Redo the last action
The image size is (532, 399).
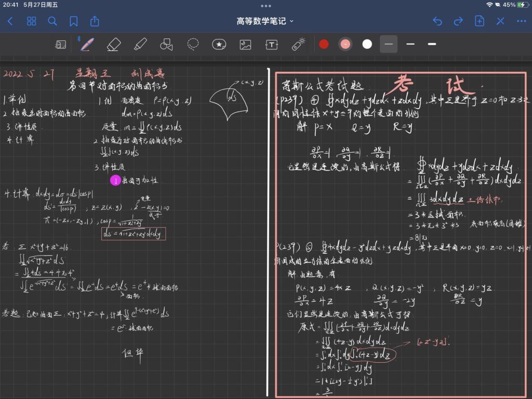(458, 21)
